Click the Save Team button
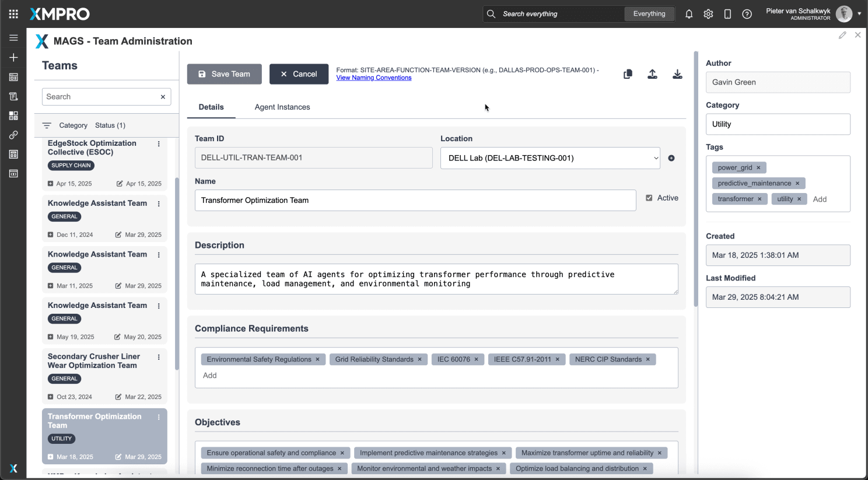 224,74
